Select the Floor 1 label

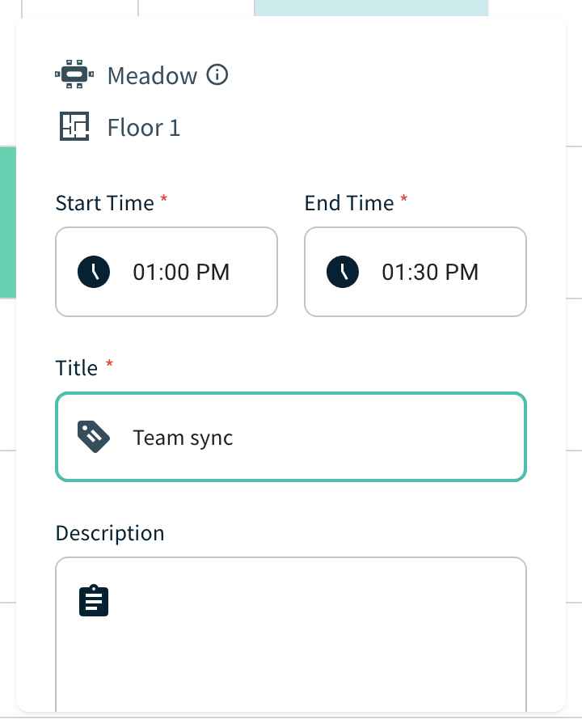pyautogui.click(x=144, y=127)
